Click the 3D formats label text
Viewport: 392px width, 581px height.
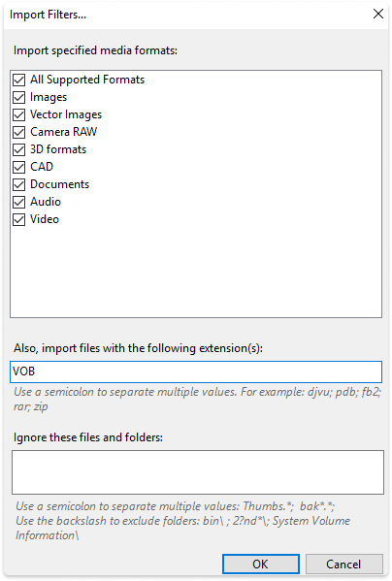(x=58, y=149)
